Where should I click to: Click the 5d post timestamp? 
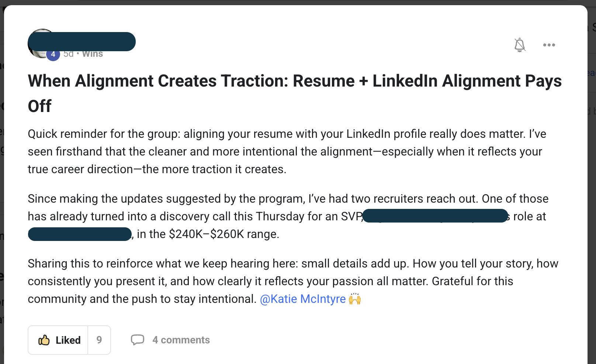pyautogui.click(x=69, y=54)
